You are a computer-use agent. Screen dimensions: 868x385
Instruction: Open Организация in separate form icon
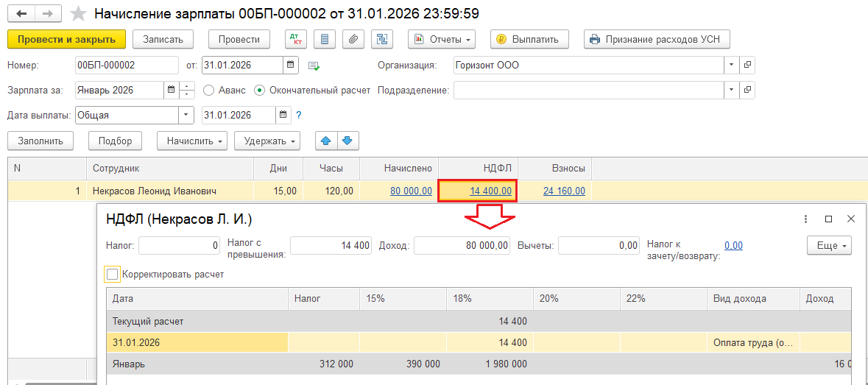[747, 66]
